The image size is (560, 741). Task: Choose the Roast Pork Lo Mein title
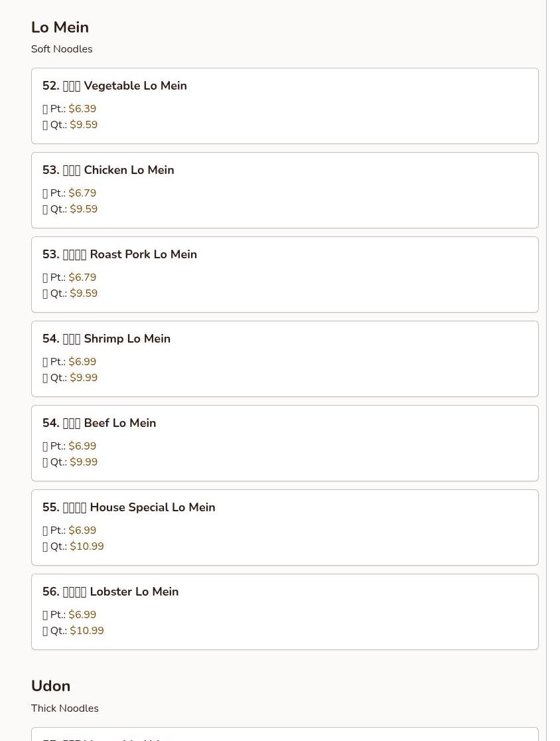(x=119, y=254)
